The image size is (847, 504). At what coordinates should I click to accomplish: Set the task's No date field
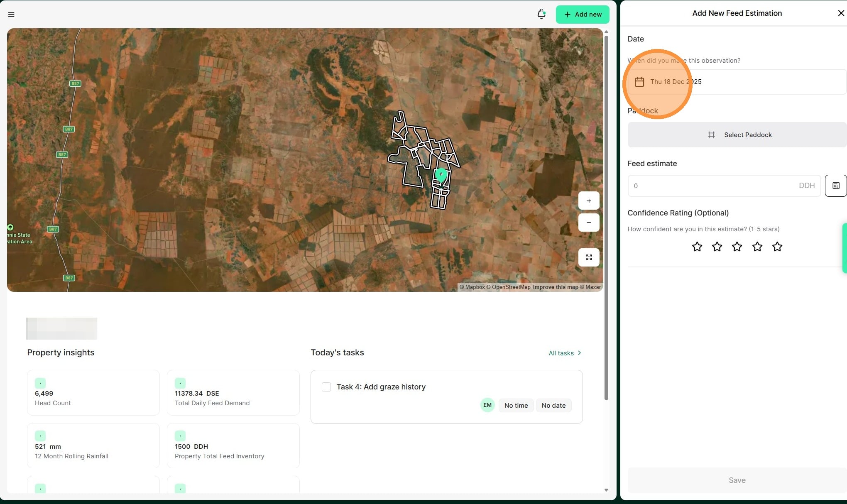tap(553, 406)
